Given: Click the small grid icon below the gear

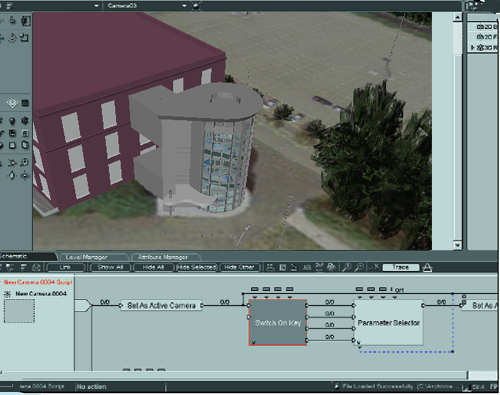Looking at the screenshot, I should coord(25,133).
